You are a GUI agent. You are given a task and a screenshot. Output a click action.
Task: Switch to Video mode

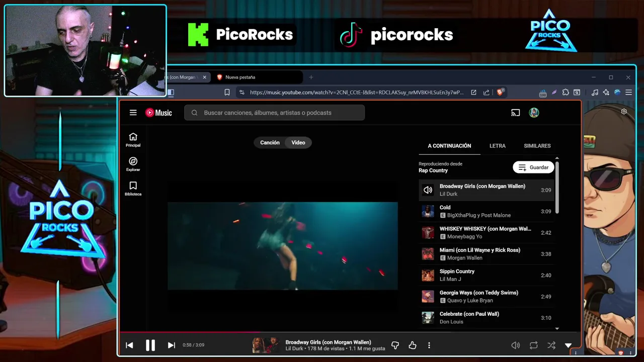pos(298,142)
